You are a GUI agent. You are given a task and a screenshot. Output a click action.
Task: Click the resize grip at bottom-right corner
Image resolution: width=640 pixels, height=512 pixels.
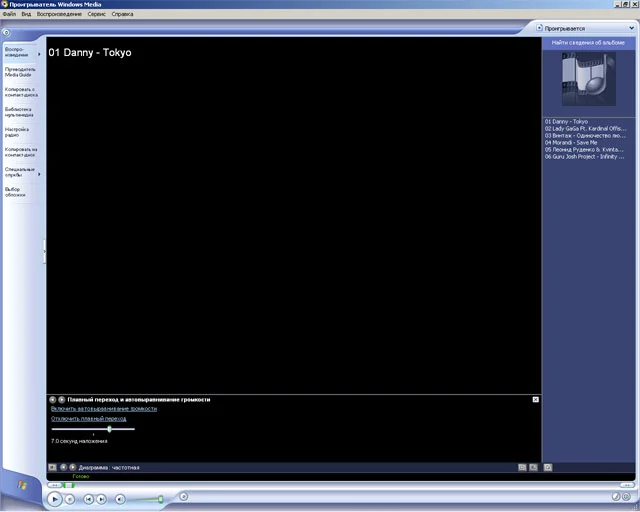pos(636,508)
